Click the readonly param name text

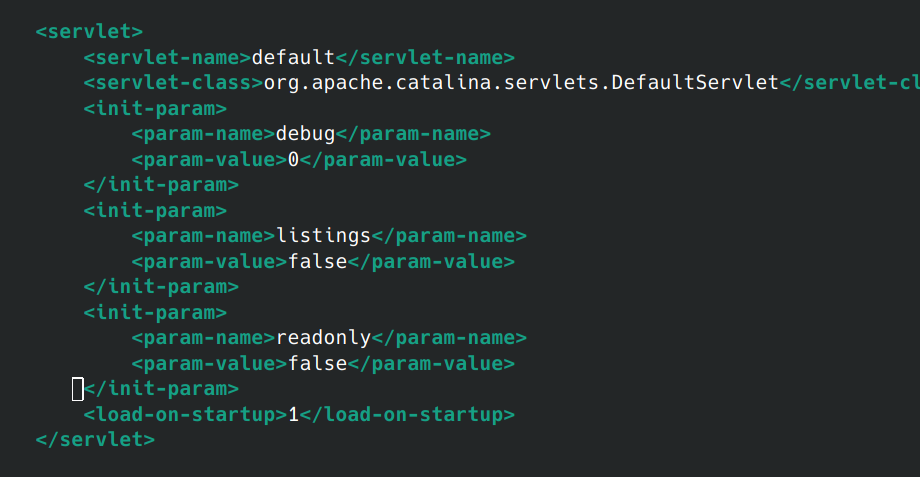pyautogui.click(x=324, y=338)
